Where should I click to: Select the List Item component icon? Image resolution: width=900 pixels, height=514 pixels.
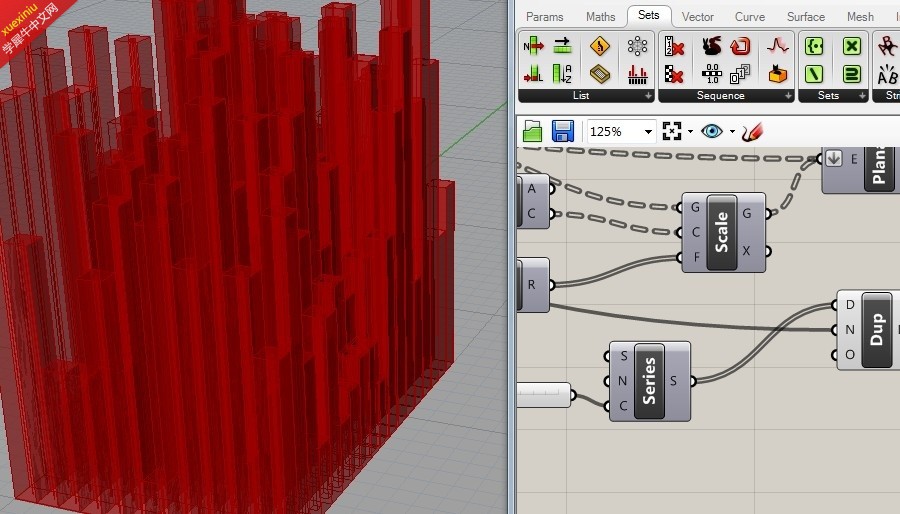pyautogui.click(x=533, y=46)
